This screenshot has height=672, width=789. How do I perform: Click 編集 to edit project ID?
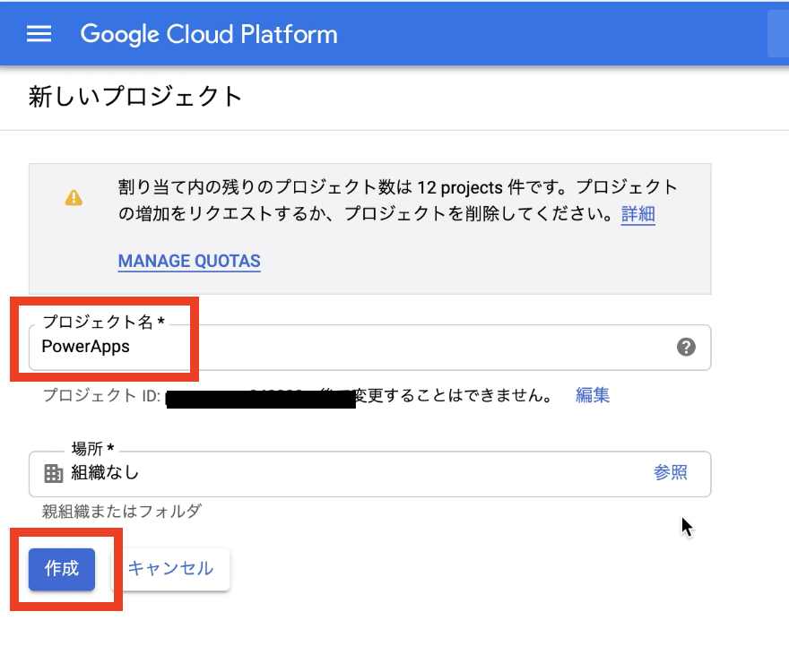tap(593, 395)
